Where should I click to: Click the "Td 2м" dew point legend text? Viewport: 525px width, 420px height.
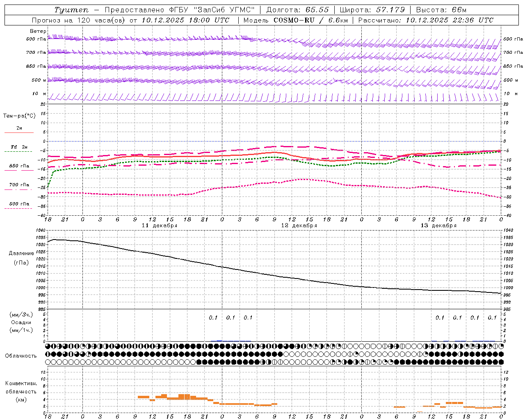coord(19,147)
